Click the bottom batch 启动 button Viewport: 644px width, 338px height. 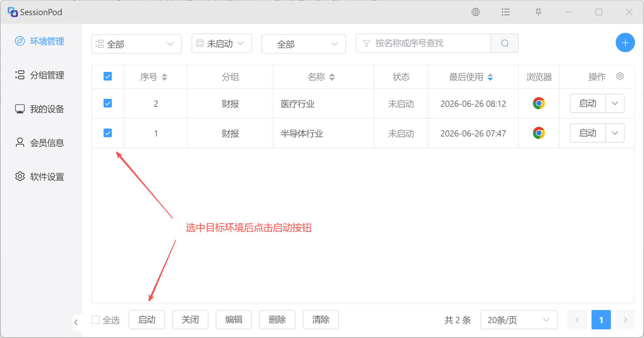(147, 320)
